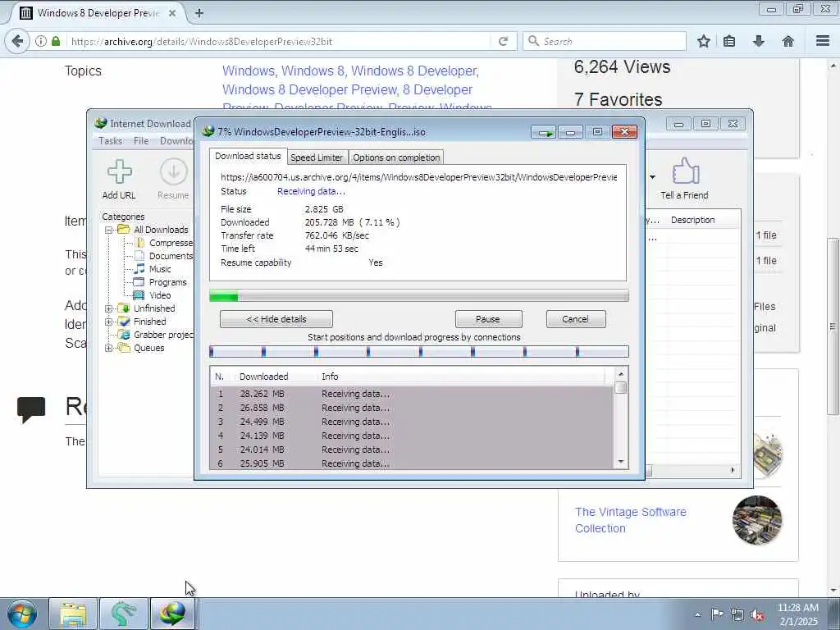Viewport: 840px width, 630px height.
Task: Click the green arrow button in download title bar
Action: tap(545, 132)
